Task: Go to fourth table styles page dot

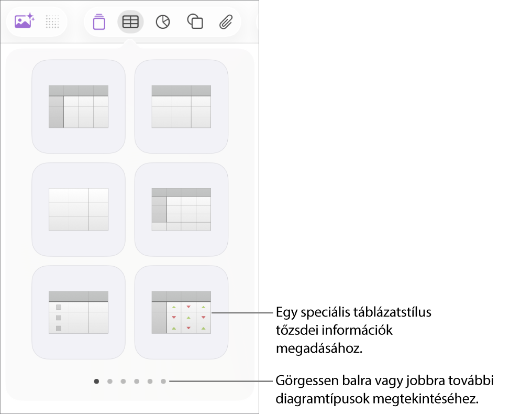Action: coord(137,382)
